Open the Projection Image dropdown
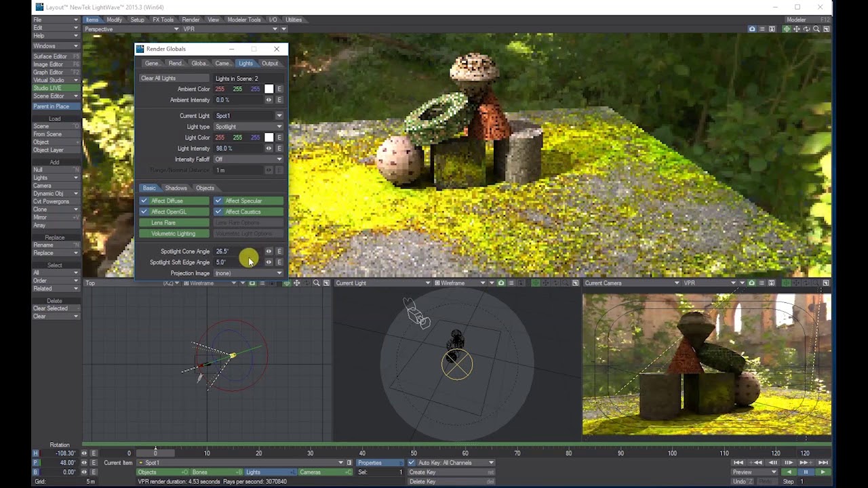This screenshot has width=868, height=488. tap(248, 273)
